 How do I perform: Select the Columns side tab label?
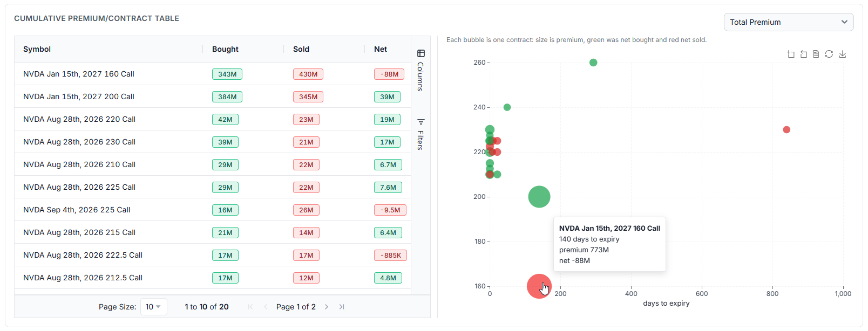pos(421,77)
